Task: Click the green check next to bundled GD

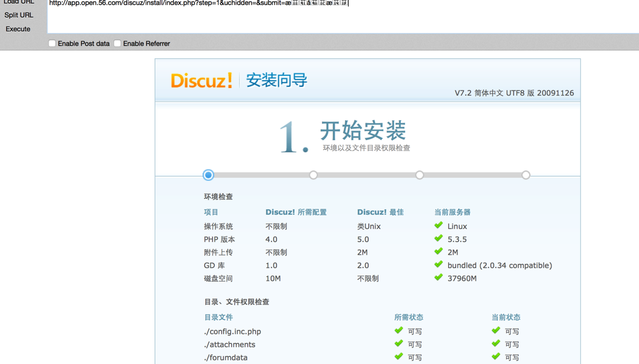Action: coord(439,265)
